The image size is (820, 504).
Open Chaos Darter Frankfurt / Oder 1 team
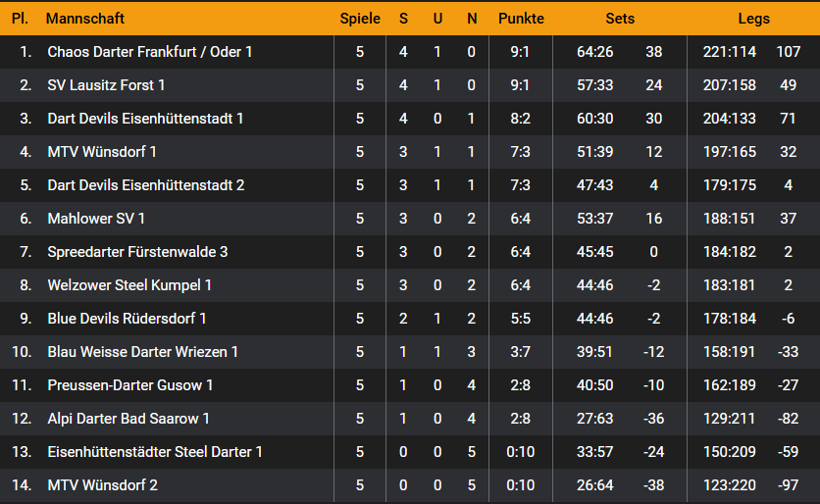click(150, 52)
